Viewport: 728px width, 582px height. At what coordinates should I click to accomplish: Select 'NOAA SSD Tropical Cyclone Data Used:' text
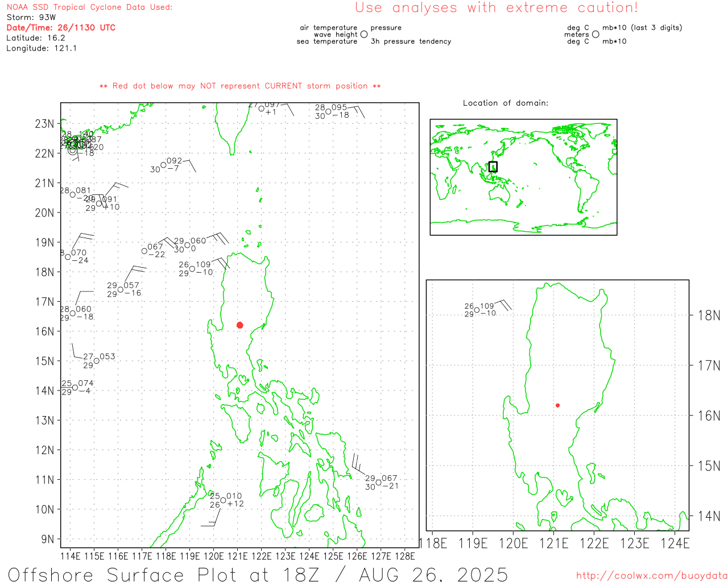pyautogui.click(x=89, y=7)
